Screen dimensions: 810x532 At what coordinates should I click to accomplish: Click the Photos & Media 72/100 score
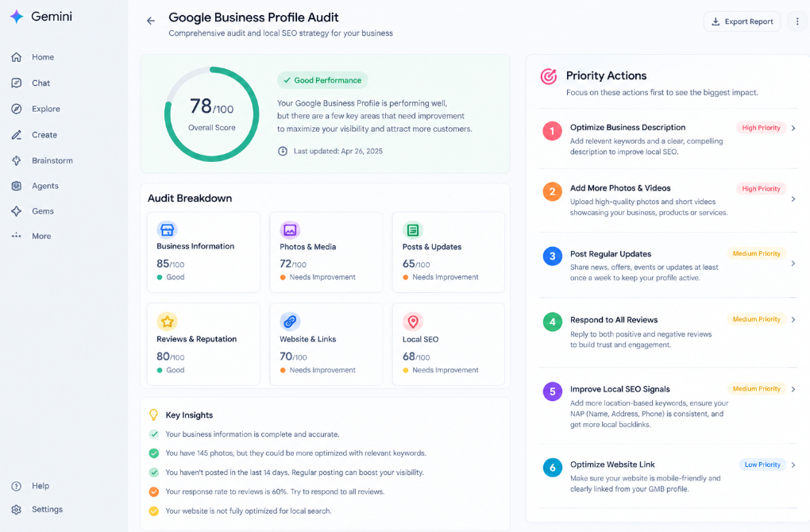pos(293,264)
